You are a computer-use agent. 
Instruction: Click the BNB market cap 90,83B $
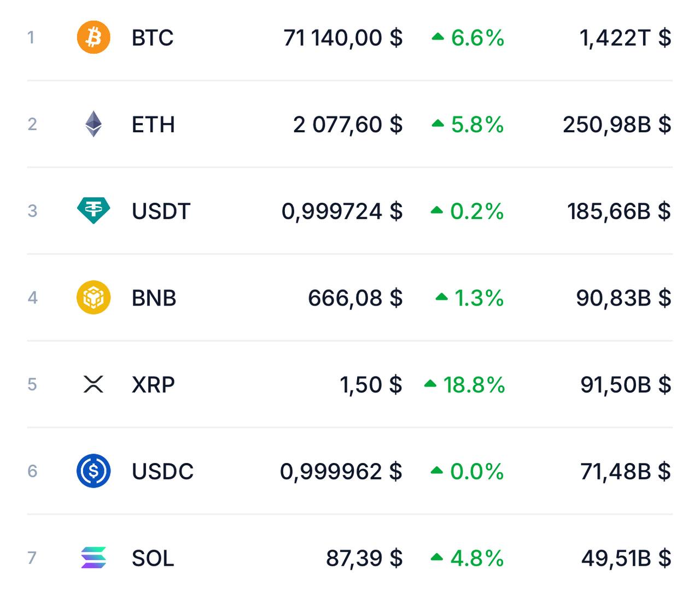tap(623, 298)
